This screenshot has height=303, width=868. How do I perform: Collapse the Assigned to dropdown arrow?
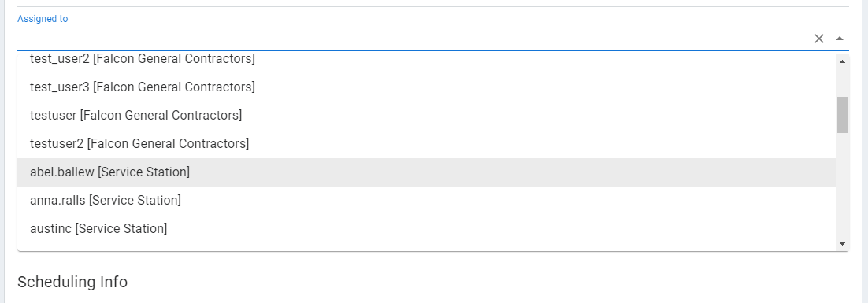pos(839,39)
